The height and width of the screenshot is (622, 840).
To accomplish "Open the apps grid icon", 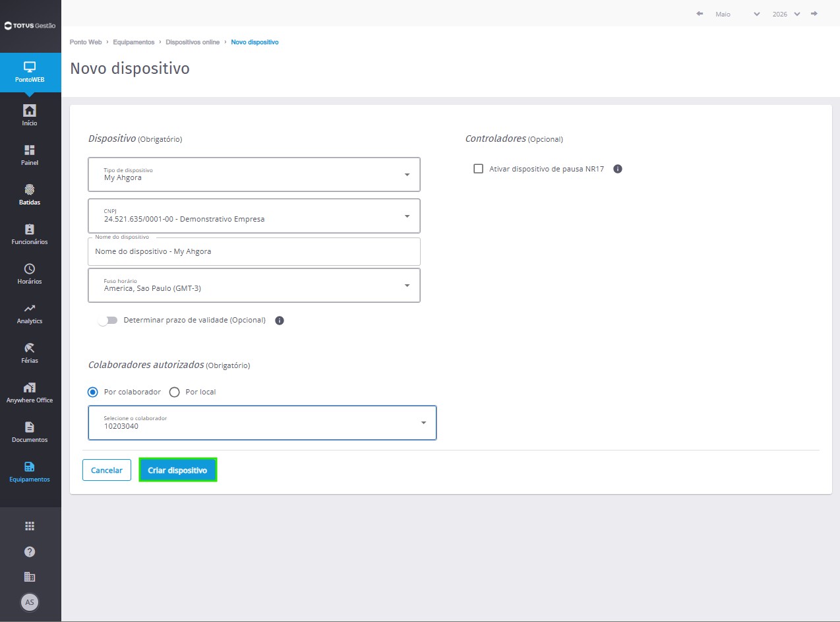I will click(x=29, y=526).
